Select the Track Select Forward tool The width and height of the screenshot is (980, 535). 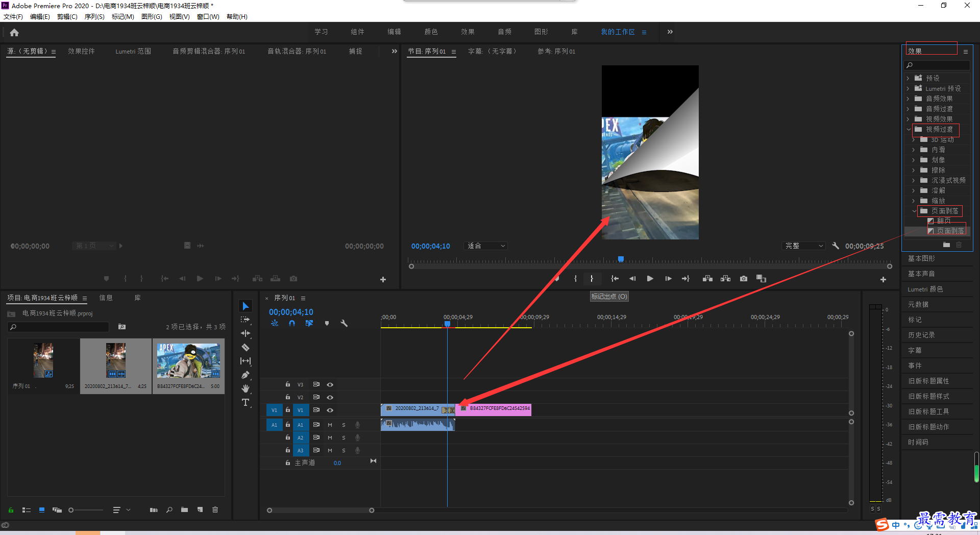tap(246, 320)
